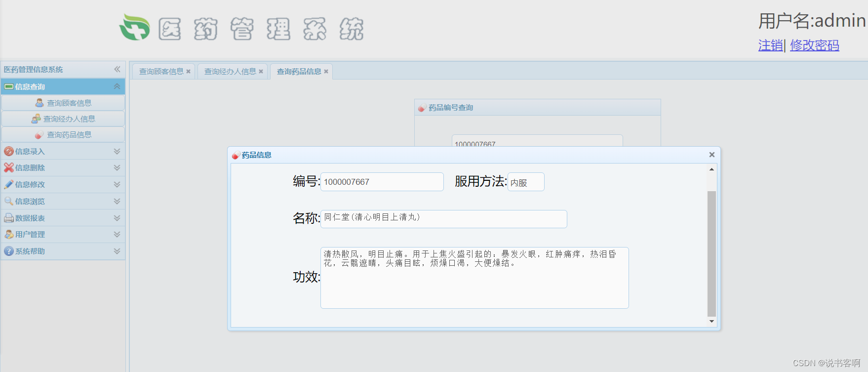Close the 查询经办人信息 tab
Image resolution: width=868 pixels, height=372 pixels.
tap(261, 72)
